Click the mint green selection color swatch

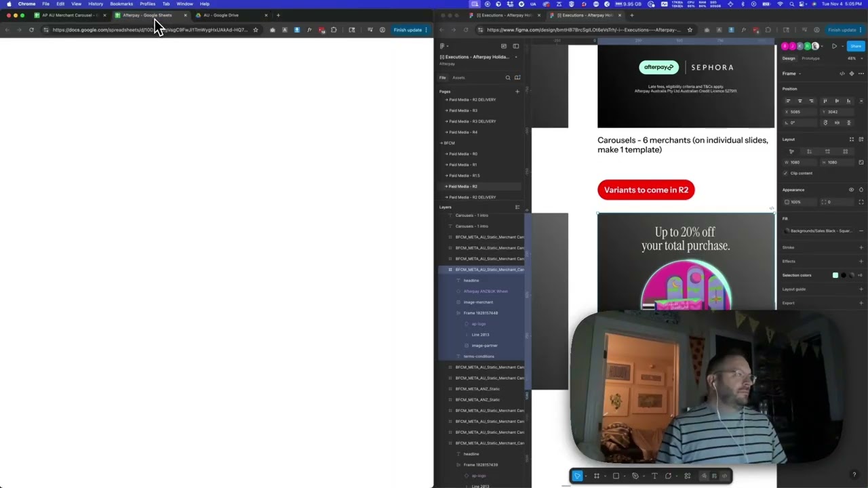tap(835, 275)
